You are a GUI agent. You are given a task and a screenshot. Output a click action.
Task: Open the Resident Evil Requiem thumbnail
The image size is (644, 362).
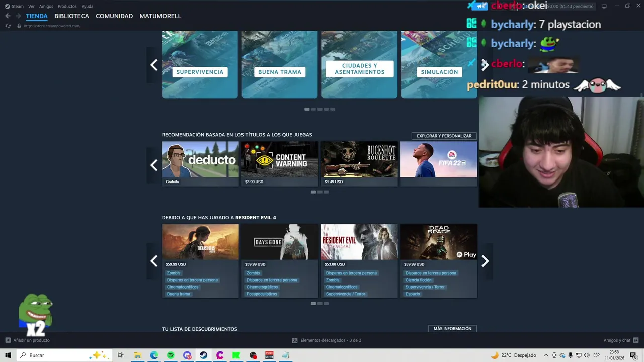pos(359,242)
